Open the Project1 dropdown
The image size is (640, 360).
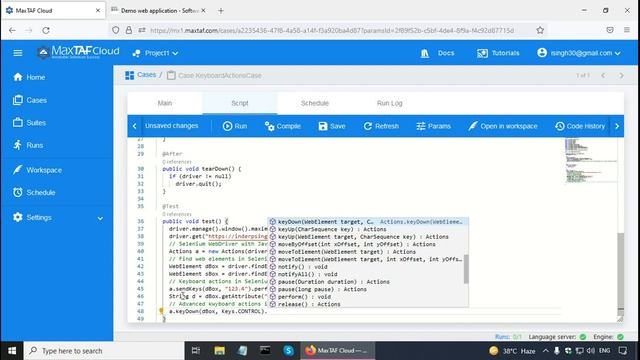tap(156, 53)
